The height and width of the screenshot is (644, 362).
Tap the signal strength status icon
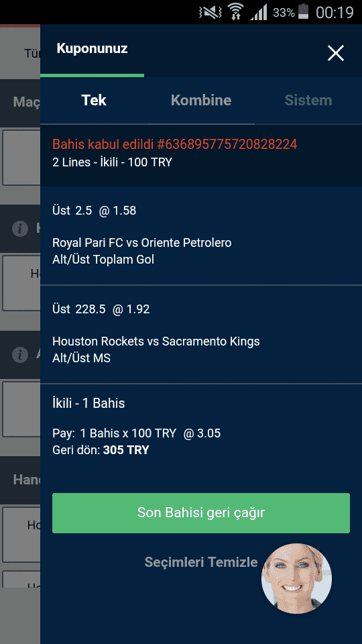(259, 12)
